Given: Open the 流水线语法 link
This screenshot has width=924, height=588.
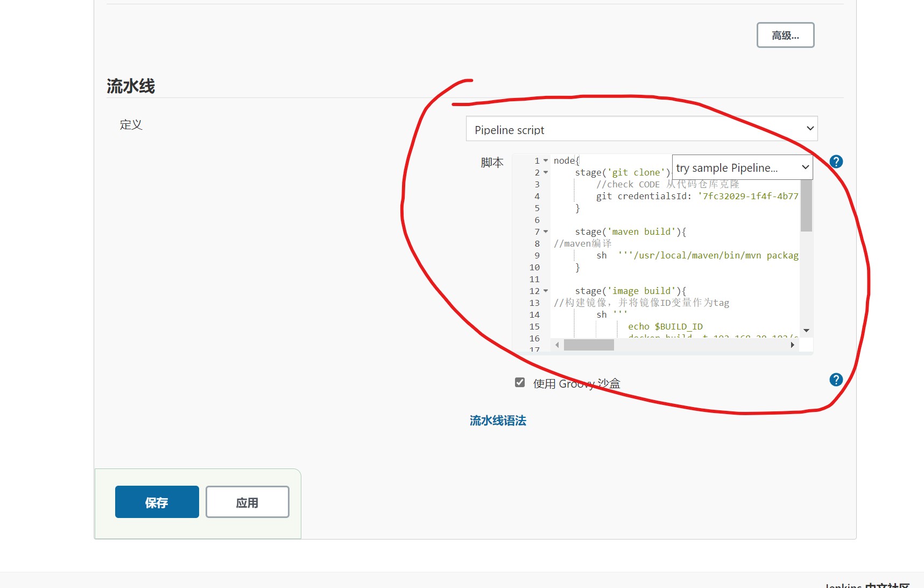Looking at the screenshot, I should click(498, 421).
